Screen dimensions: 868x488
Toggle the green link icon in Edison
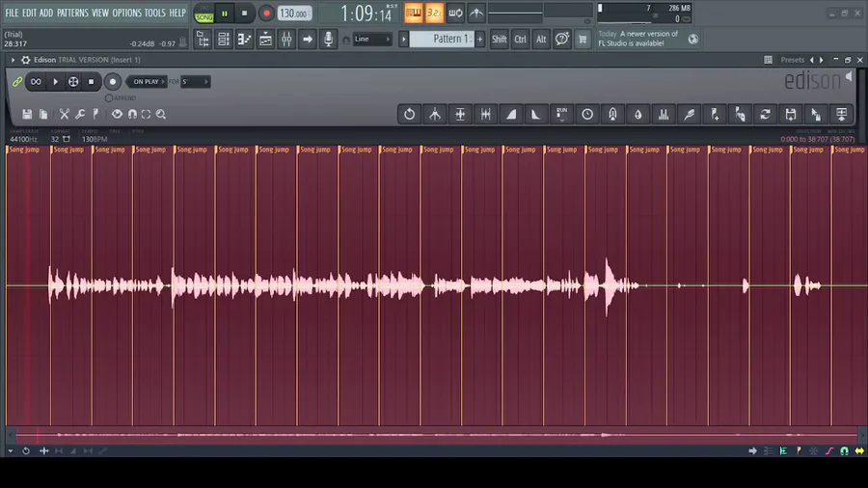[17, 82]
